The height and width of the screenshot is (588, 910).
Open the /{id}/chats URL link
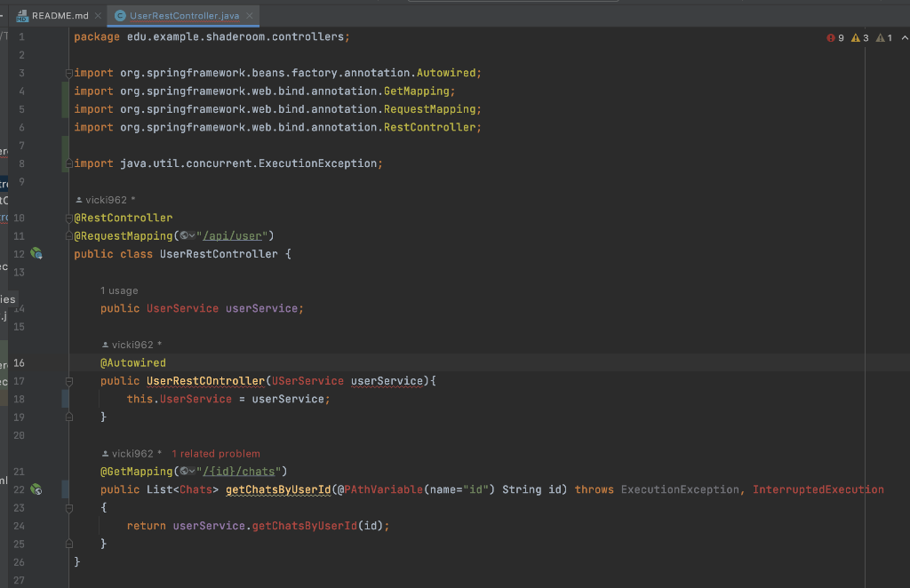238,472
